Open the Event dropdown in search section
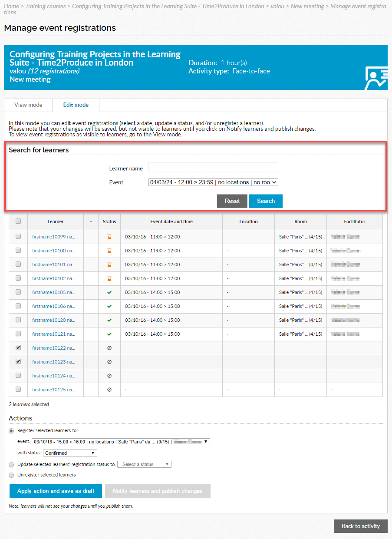Viewport: 392px width, 539px height. tap(213, 182)
